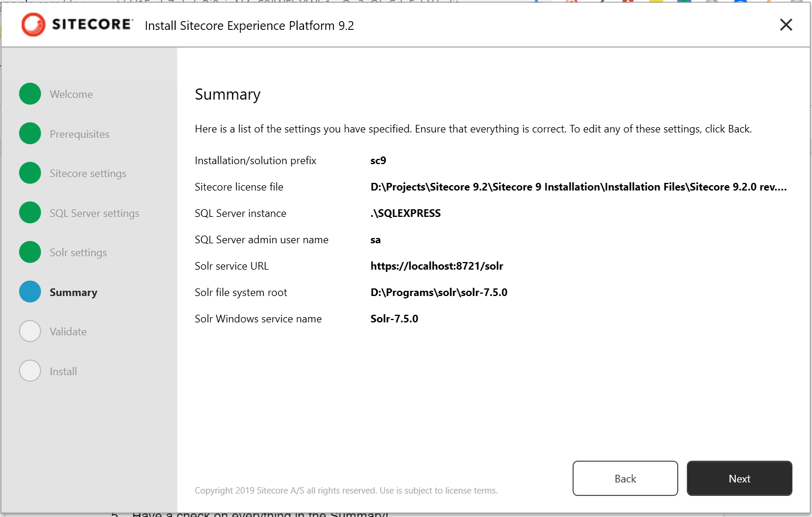
Task: Click the empty Install step circle
Action: [30, 371]
